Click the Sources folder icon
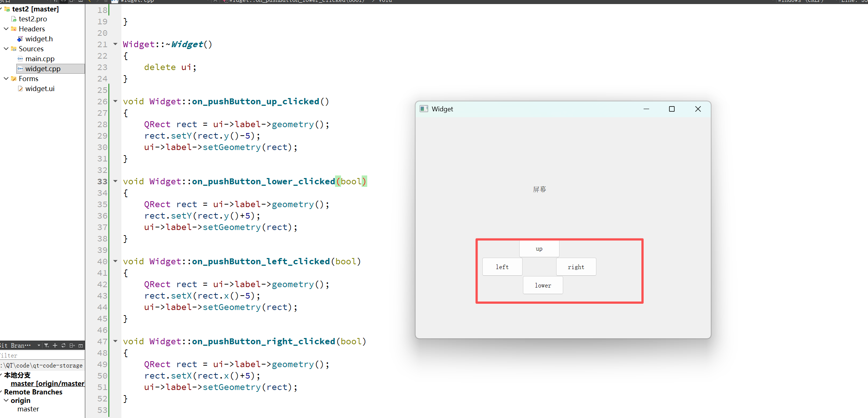This screenshot has width=868, height=418. [14, 49]
